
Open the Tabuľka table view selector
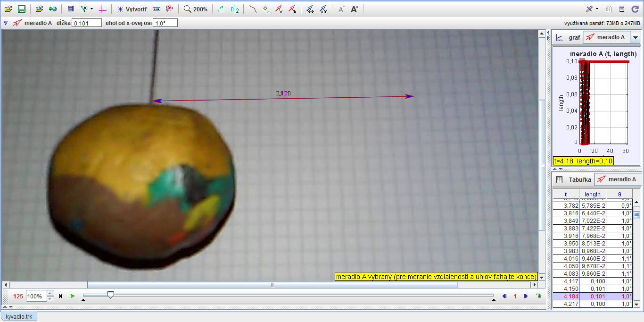pos(573,179)
